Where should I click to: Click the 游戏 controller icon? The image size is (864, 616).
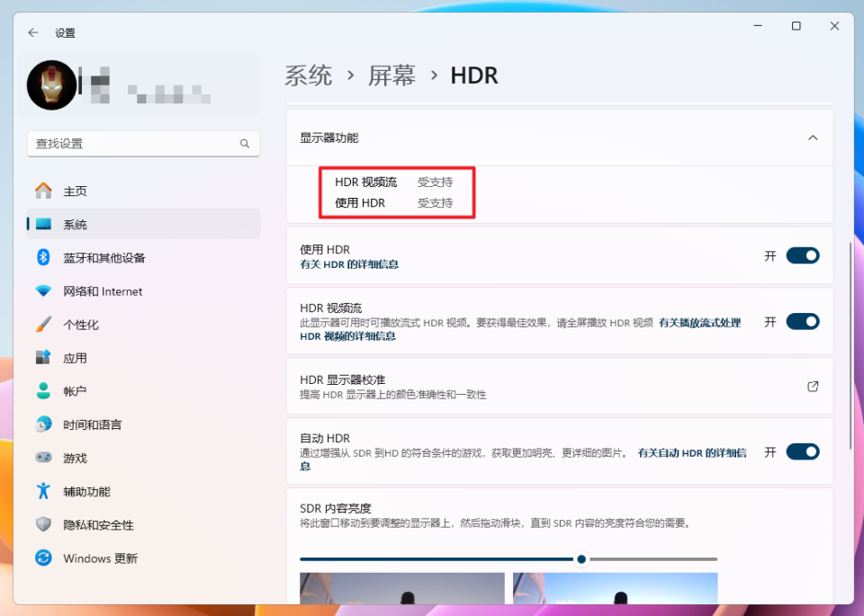43,458
